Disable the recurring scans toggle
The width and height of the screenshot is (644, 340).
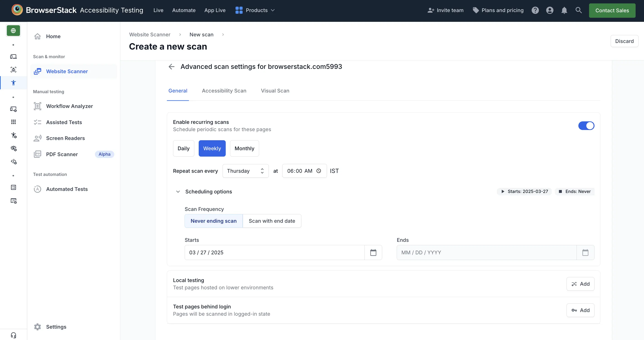coord(586,126)
